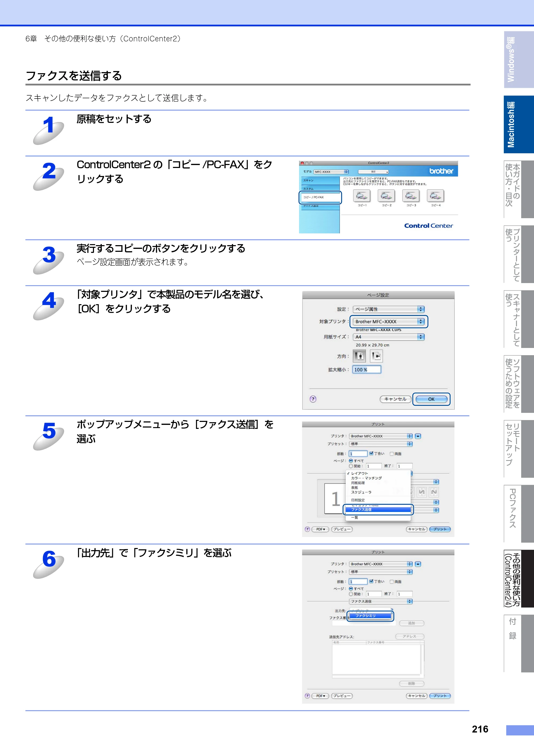The image size is (534, 756).
Task: Click the help icon in the print dialog with open popup menu
Action: coord(307,529)
